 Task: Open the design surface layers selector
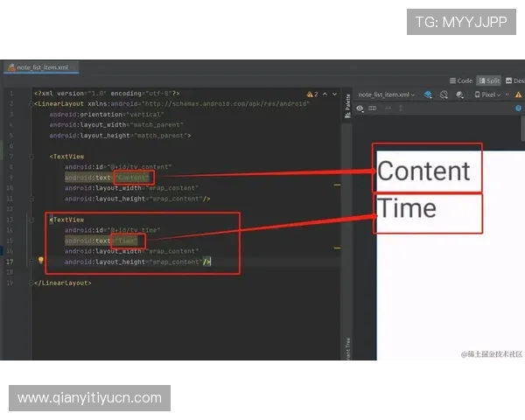pos(428,94)
